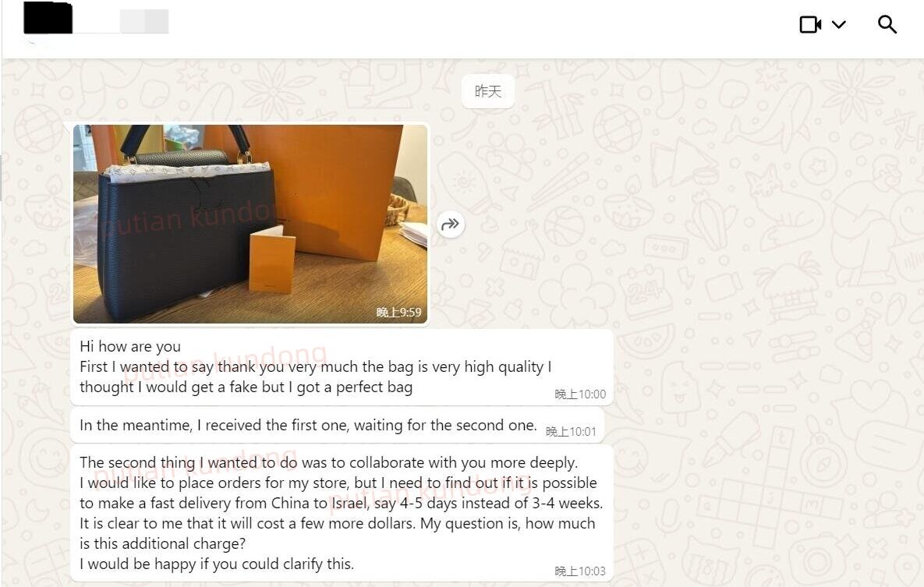This screenshot has height=587, width=924.
Task: Click the 昨天 date chip
Action: (488, 91)
